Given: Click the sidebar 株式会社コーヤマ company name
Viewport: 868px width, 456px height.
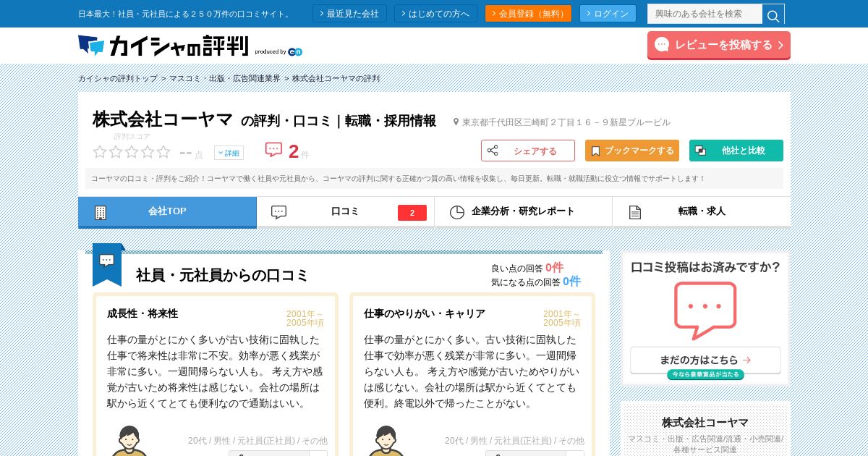Looking at the screenshot, I should pos(705,422).
